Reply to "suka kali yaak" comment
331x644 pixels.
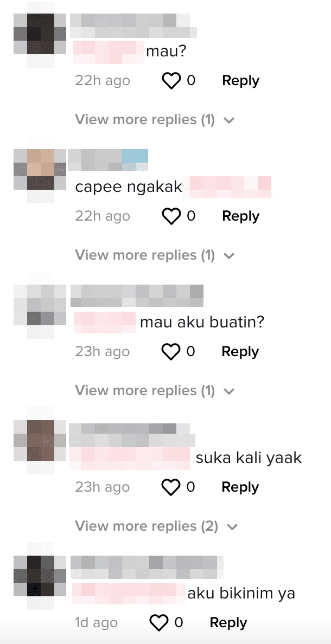[x=240, y=487]
